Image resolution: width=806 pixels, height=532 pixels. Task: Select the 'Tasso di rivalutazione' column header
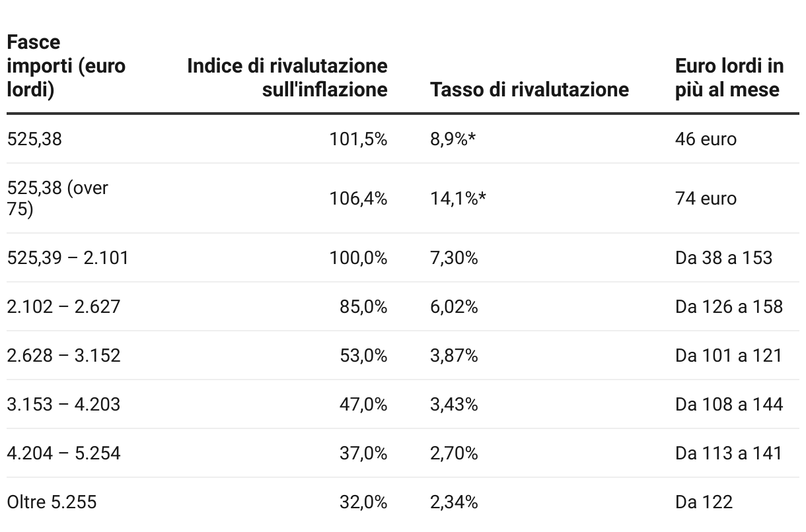coord(529,89)
